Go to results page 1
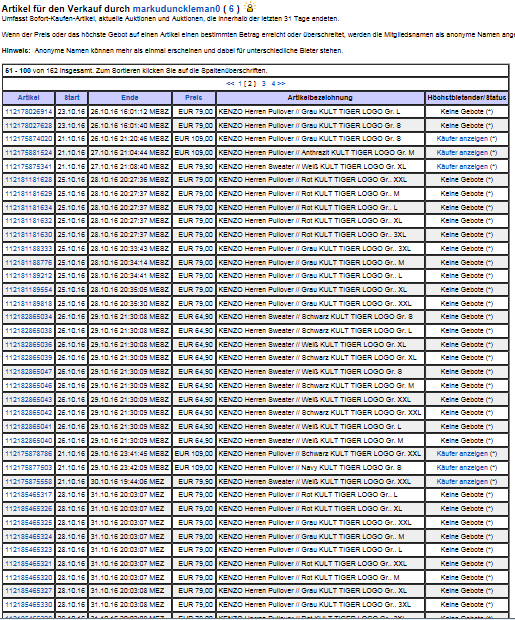Viewport: 515px width, 620px height. coord(240,83)
